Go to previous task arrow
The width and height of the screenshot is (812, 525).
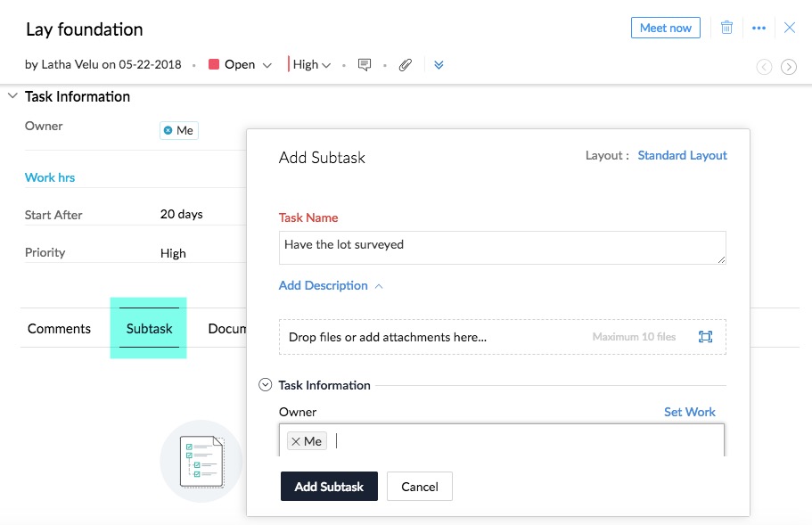764,67
